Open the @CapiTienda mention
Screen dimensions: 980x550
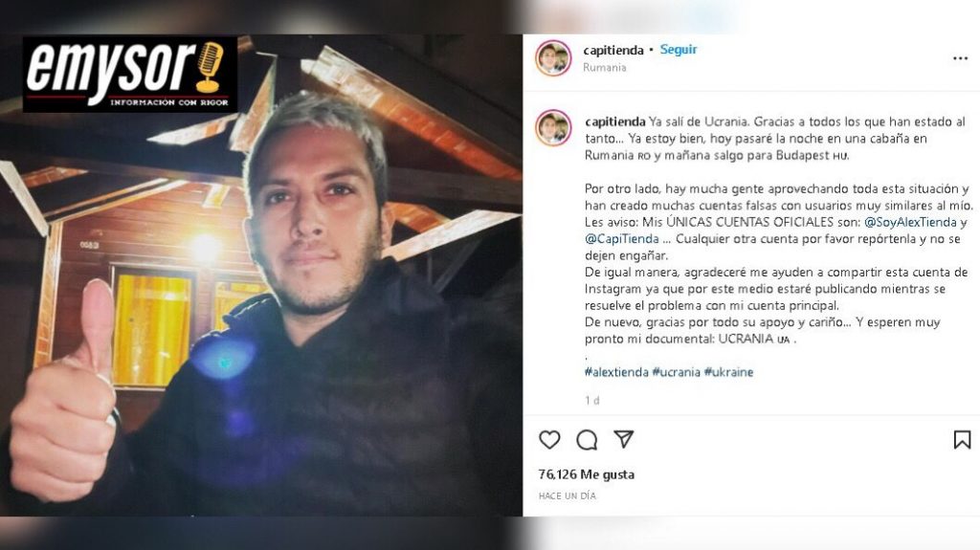point(622,239)
